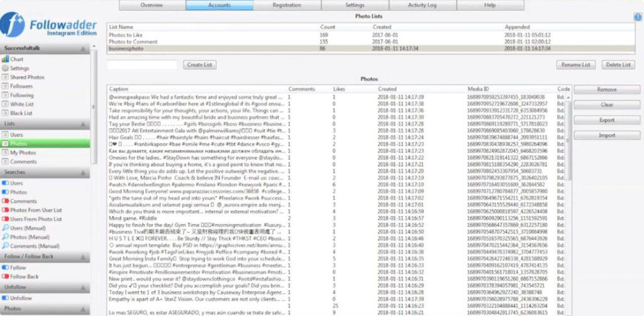Toggle the Photos From User List switch
This screenshot has width=644, height=316.
coord(5,210)
